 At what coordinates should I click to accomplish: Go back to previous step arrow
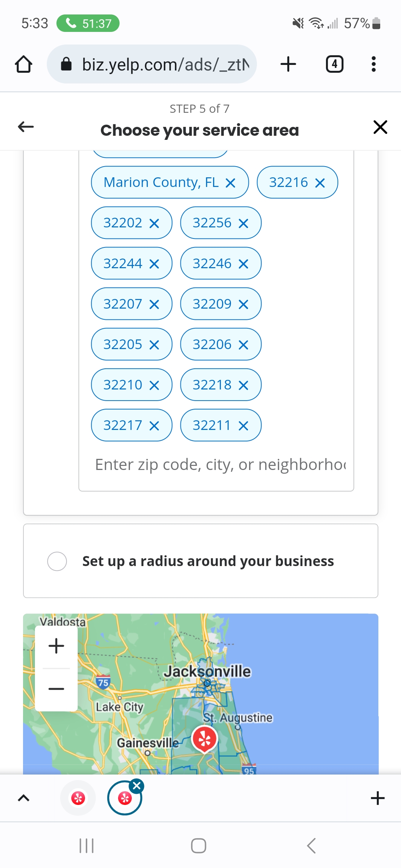pyautogui.click(x=26, y=127)
